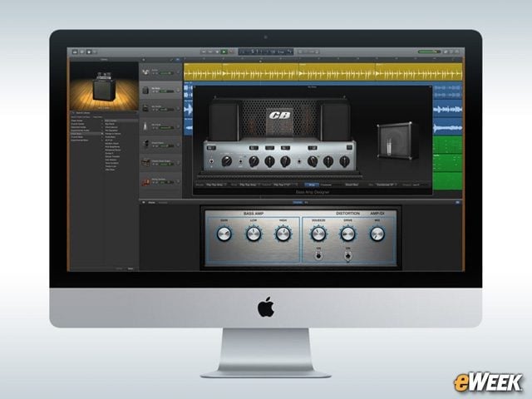Click the blue button above the track headers

[x=178, y=60]
